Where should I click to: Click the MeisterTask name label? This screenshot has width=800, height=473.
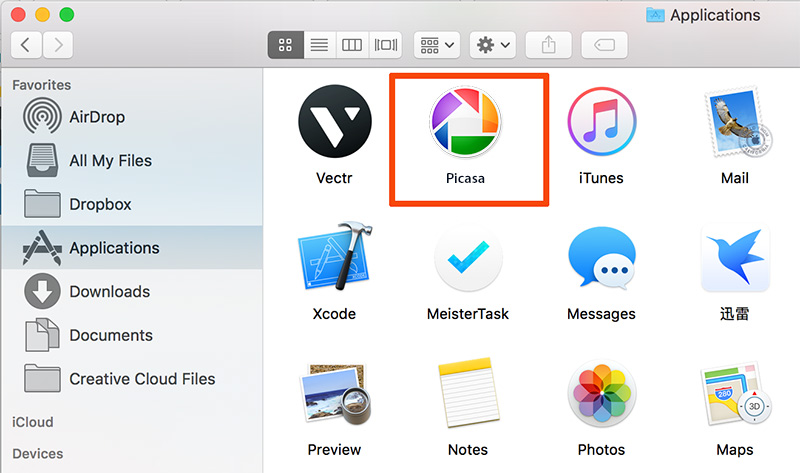pos(468,313)
